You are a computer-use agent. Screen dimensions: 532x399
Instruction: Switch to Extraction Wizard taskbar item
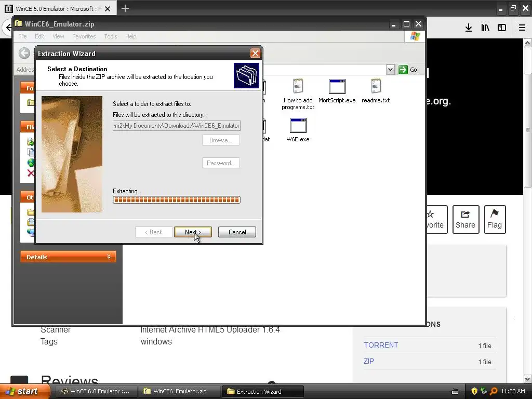(x=263, y=391)
